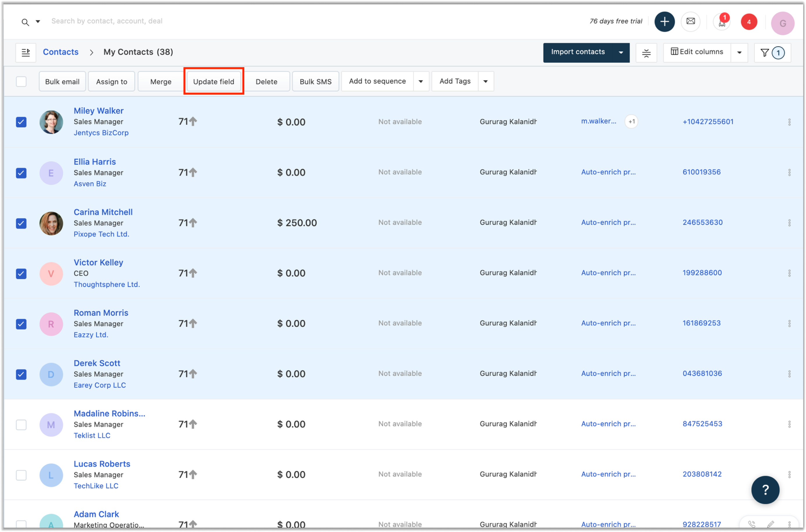Open the notifications bell showing 4

(749, 22)
